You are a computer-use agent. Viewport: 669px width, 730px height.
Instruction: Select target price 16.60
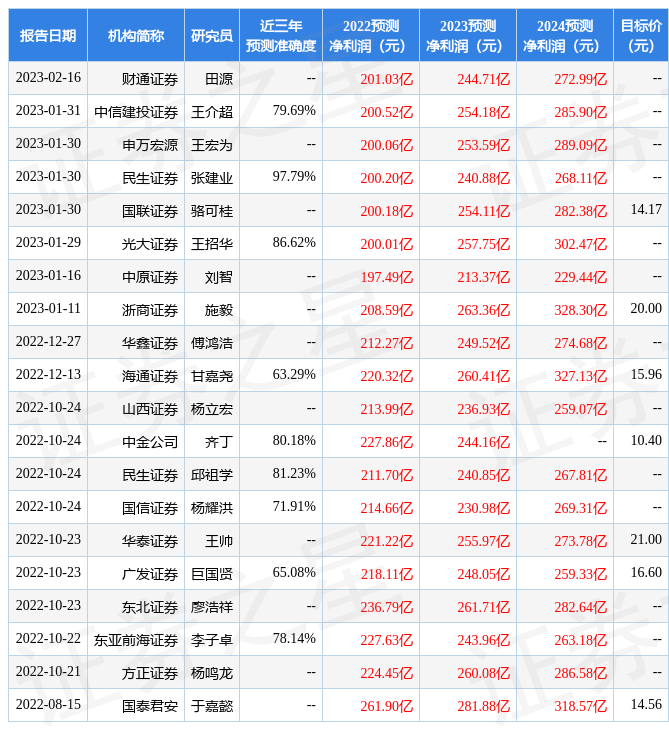[x=646, y=573]
